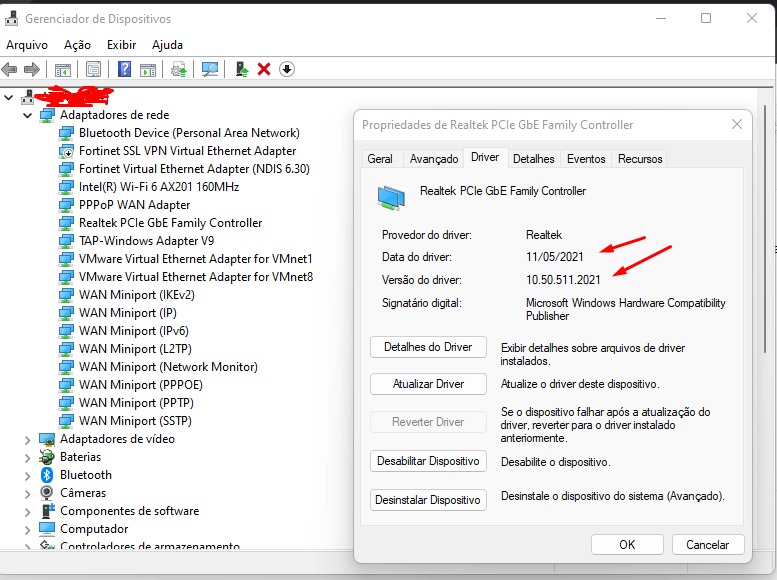
Task: Click the driver version 10.50.511.2021 text
Action: 563,280
